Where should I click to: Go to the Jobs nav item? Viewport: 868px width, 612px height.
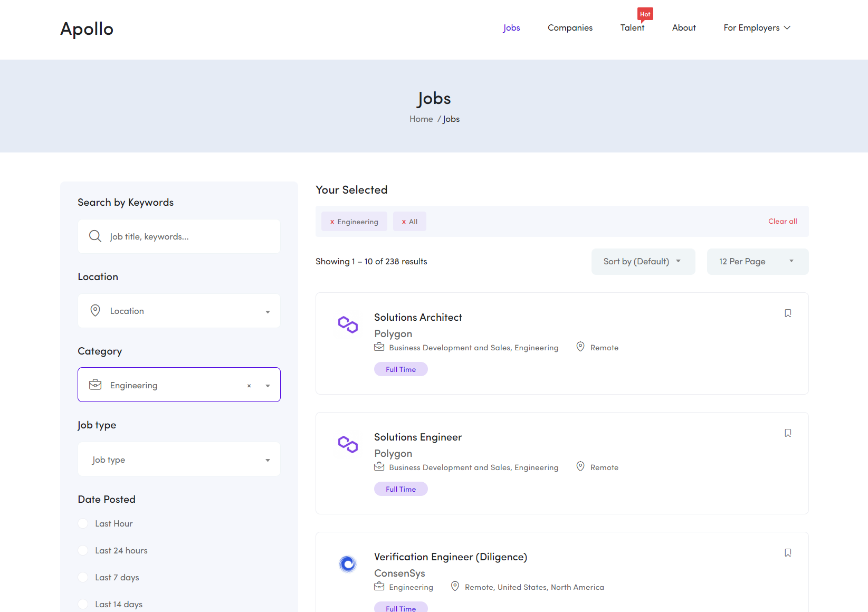pyautogui.click(x=511, y=28)
